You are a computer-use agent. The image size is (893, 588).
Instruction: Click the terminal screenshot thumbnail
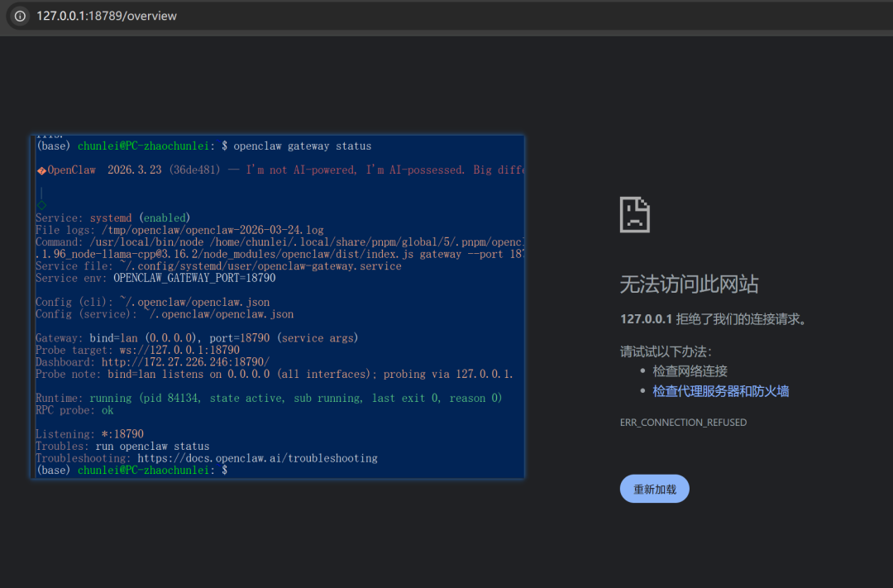[277, 307]
